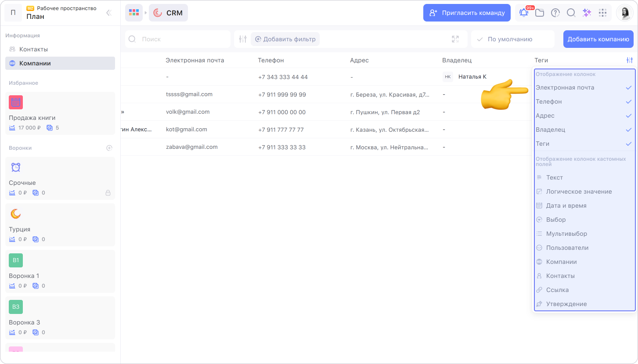Click the folder icon in top bar
This screenshot has height=364, width=638.
pos(540,13)
